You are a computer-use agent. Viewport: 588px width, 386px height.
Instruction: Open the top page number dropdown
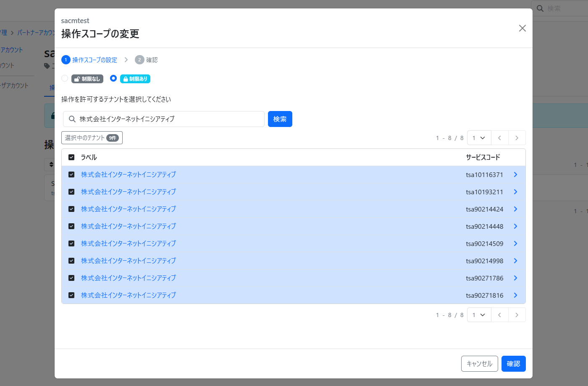click(479, 138)
